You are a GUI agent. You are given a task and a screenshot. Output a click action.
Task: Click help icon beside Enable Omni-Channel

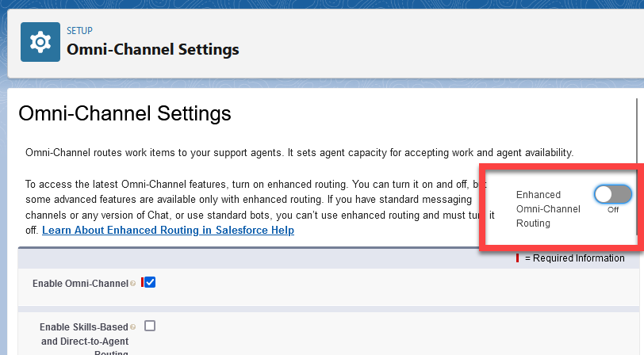pos(132,284)
